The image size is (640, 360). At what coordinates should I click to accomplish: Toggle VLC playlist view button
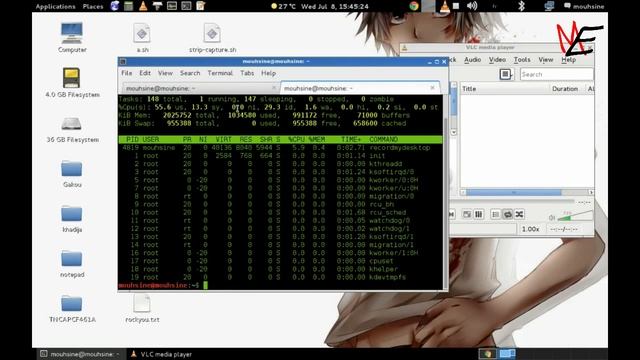(x=496, y=214)
